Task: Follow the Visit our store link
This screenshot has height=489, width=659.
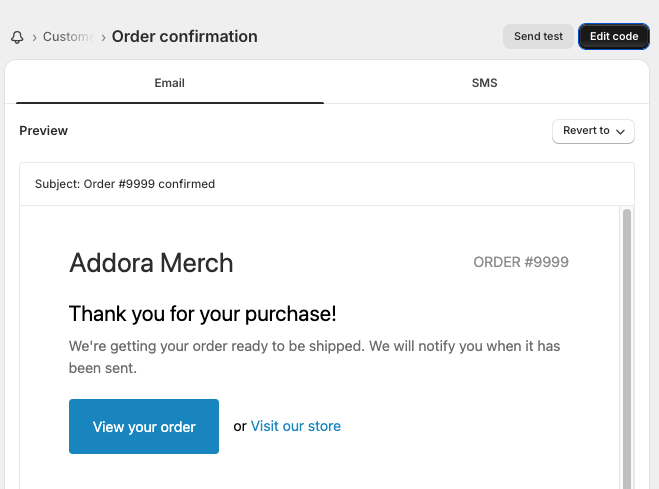Action: [295, 426]
